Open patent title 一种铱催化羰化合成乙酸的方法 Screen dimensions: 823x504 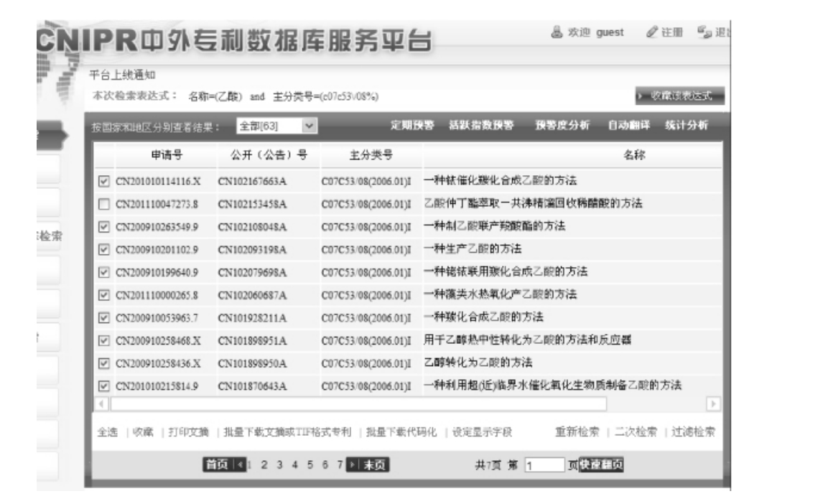click(501, 181)
